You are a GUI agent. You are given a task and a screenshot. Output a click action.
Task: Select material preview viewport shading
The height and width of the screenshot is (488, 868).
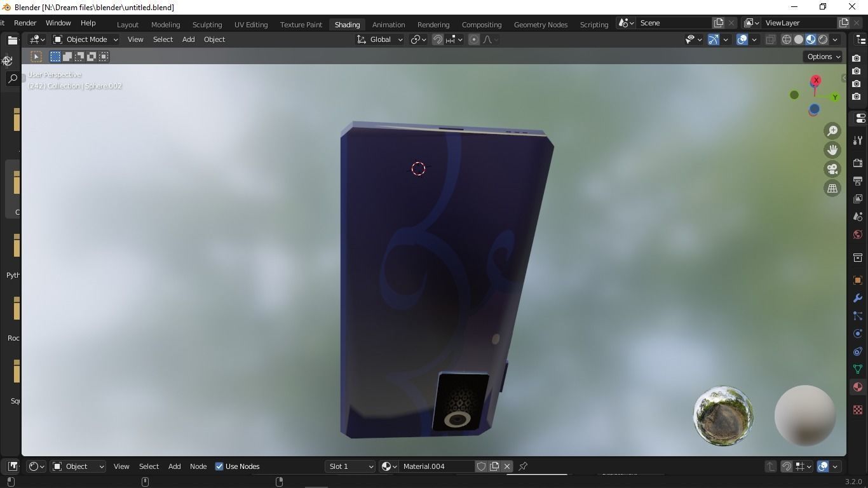click(x=811, y=39)
